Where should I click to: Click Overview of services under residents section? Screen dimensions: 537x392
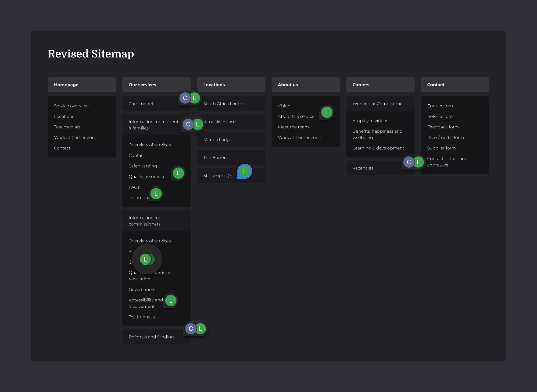tap(150, 145)
